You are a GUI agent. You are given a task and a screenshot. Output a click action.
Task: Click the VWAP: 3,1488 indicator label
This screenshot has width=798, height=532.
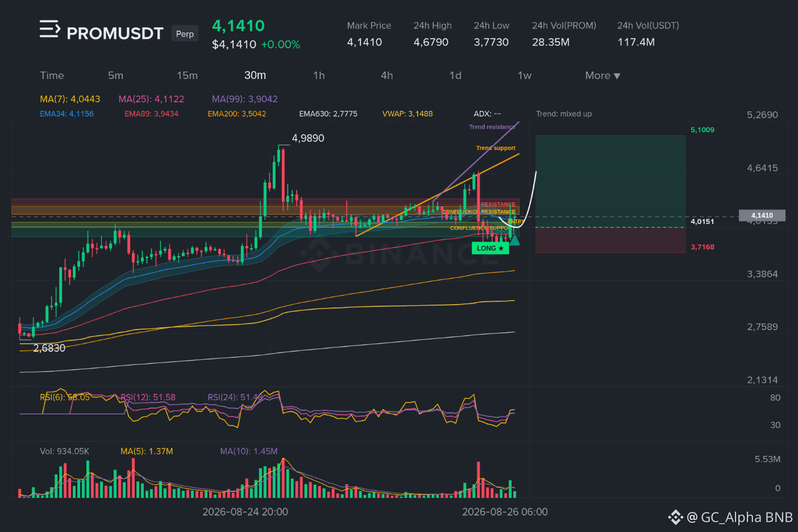click(408, 114)
